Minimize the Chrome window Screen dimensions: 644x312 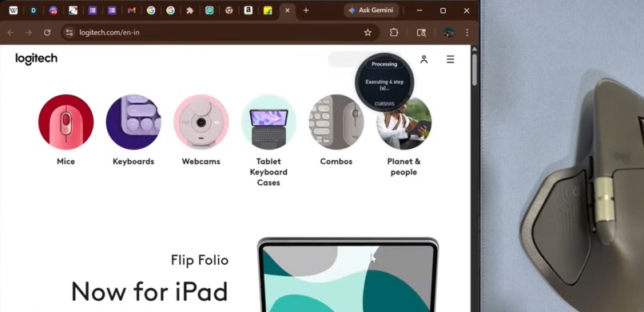pyautogui.click(x=419, y=10)
